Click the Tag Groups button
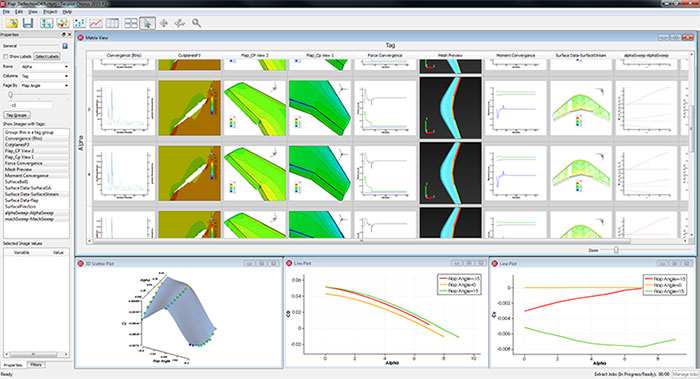This screenshot has width=700, height=379. pyautogui.click(x=17, y=115)
